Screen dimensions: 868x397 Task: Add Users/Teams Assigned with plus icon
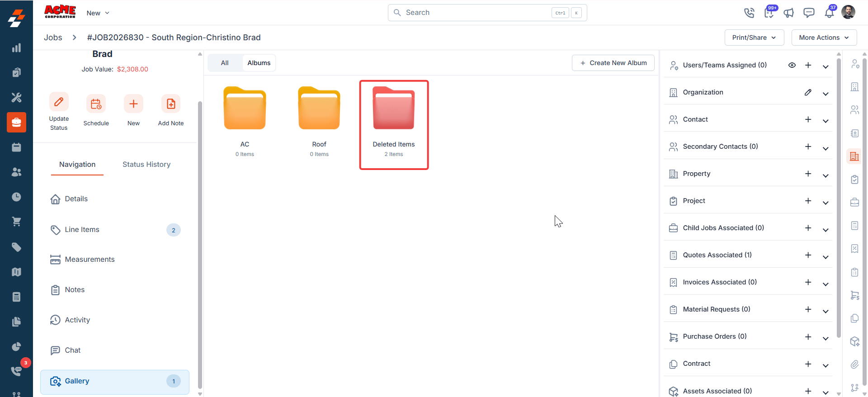808,65
